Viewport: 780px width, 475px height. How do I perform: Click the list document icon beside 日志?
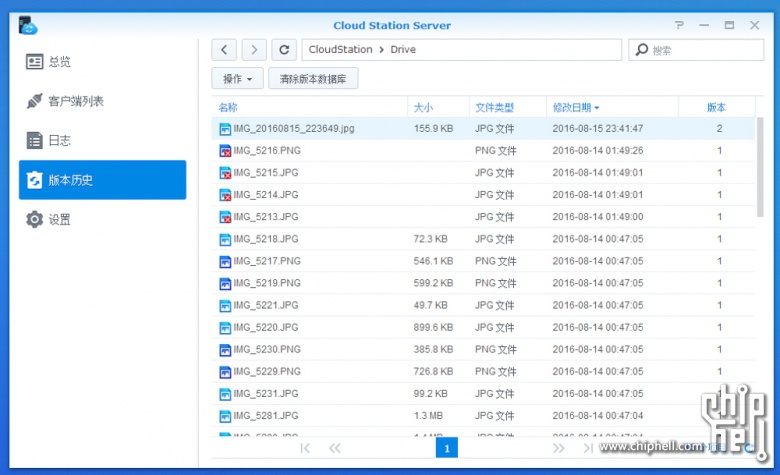pyautogui.click(x=34, y=140)
